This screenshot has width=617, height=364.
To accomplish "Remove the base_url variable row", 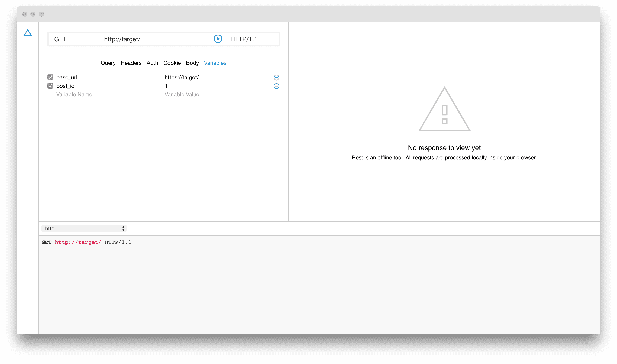I will [276, 78].
